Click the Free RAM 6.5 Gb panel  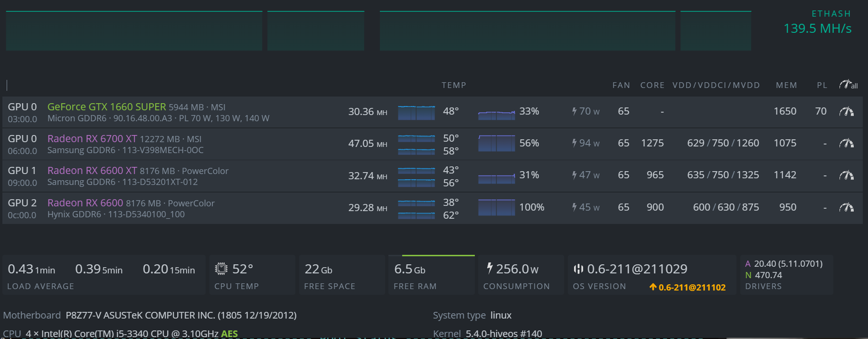click(431, 275)
